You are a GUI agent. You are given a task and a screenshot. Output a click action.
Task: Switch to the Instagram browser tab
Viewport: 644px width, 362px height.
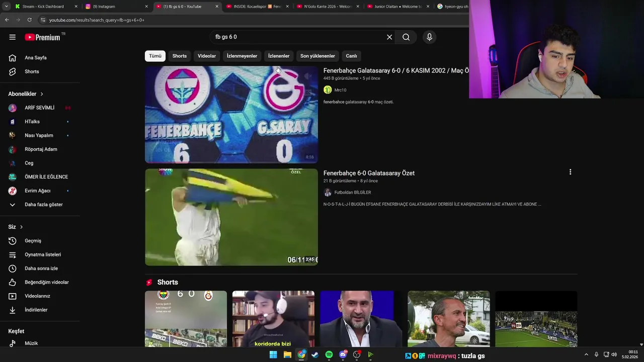coord(116,7)
